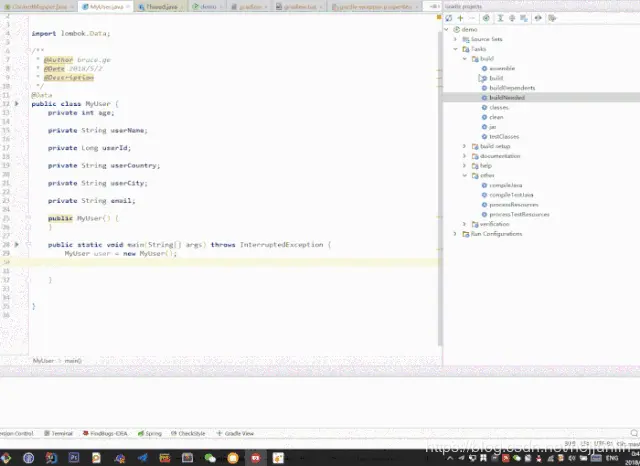Image resolution: width=640 pixels, height=466 pixels.
Task: Click MyUser in the breadcrumb bar
Action: [43, 361]
